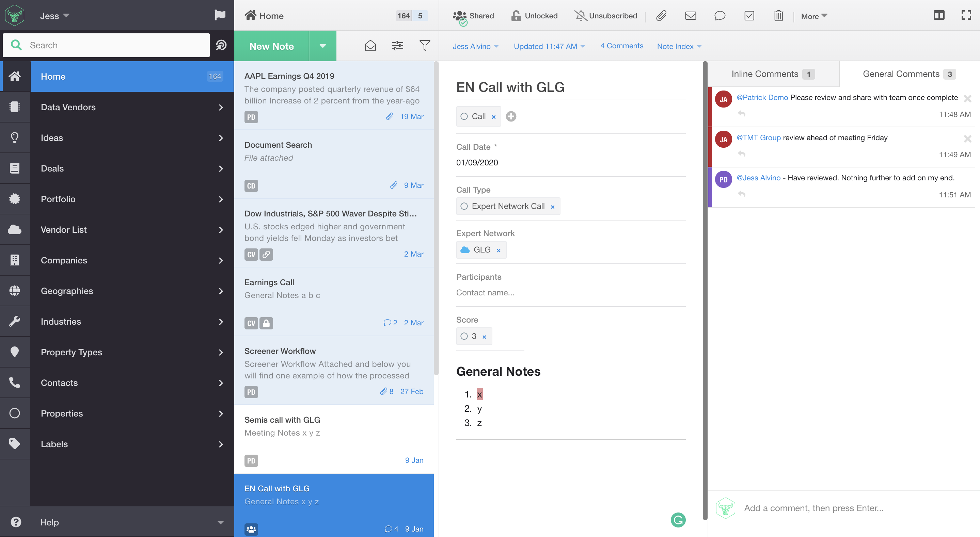This screenshot has width=980, height=537.
Task: Toggle the Unsubscribed bell notification
Action: (x=606, y=16)
